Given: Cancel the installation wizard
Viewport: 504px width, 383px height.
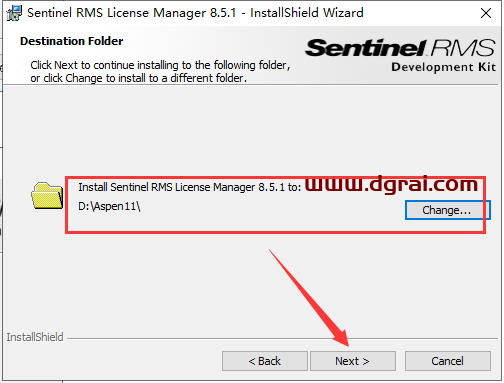Looking at the screenshot, I should (x=448, y=361).
